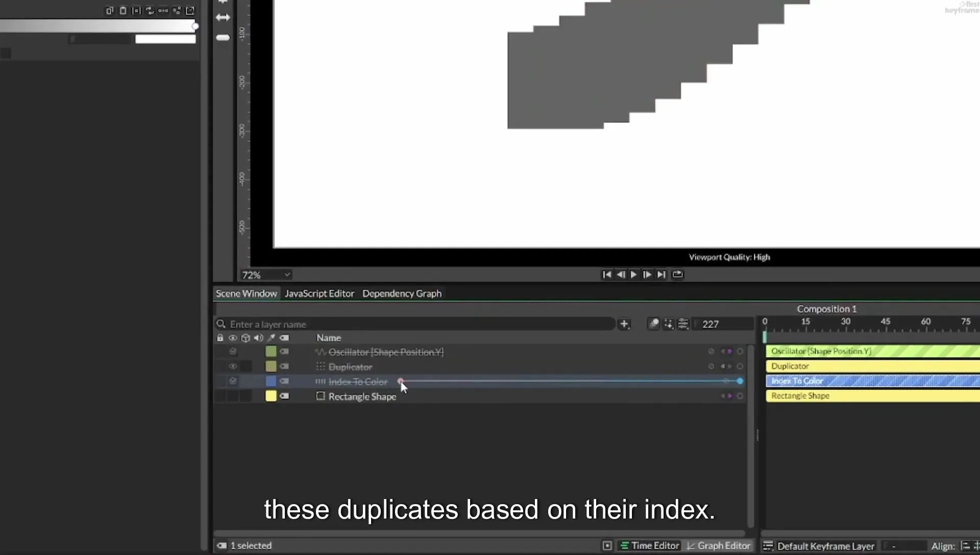
Task: Click the pop-out external window icon in the gradient panel
Action: point(190,10)
